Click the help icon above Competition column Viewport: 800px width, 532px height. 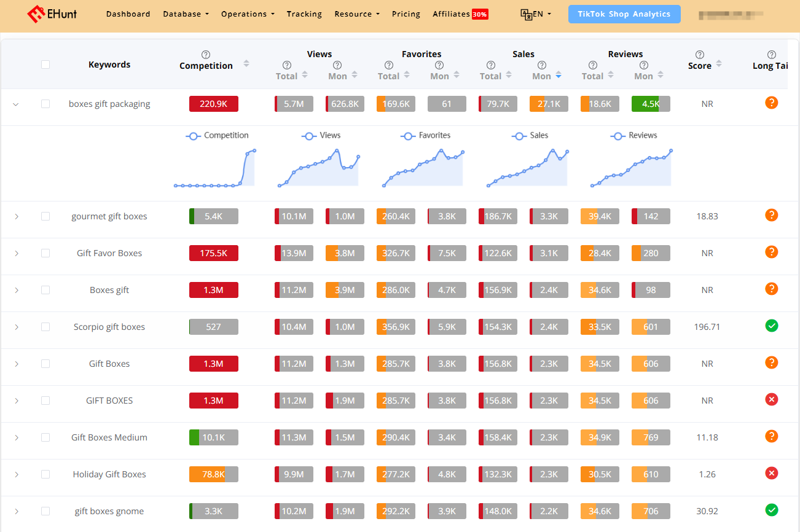(206, 54)
